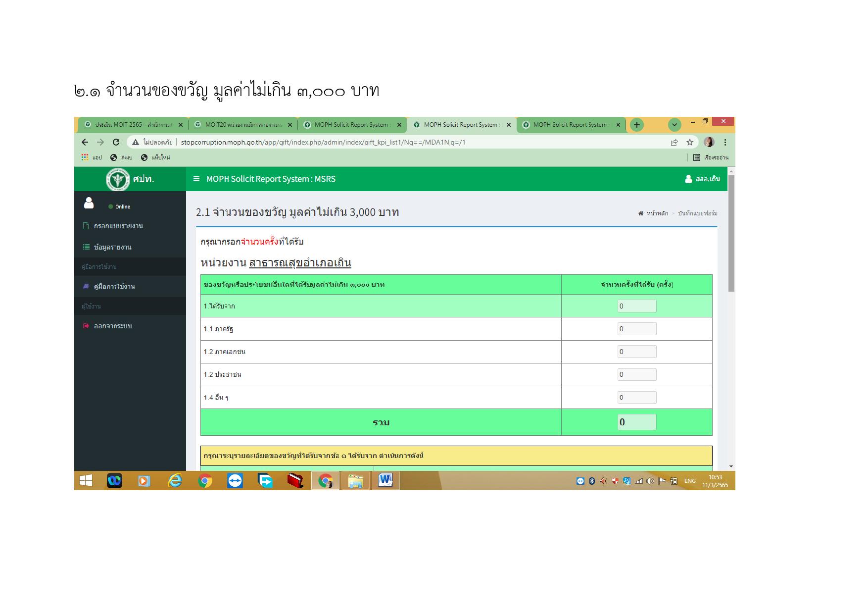
Task: Click the 1.2 ภาคเอกชน count input field
Action: 636,352
